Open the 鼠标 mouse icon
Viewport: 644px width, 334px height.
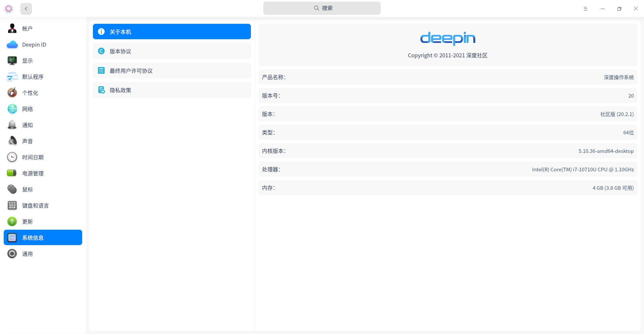pyautogui.click(x=12, y=189)
